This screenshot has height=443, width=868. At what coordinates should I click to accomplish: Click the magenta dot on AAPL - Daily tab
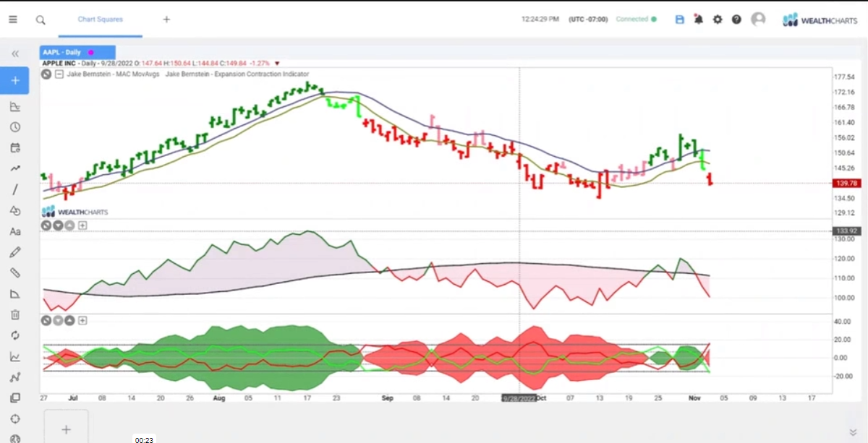click(x=91, y=52)
